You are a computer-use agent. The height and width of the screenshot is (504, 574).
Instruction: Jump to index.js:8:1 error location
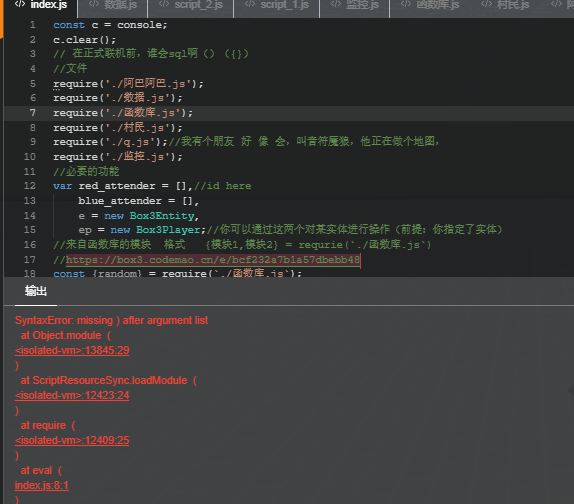[41, 485]
